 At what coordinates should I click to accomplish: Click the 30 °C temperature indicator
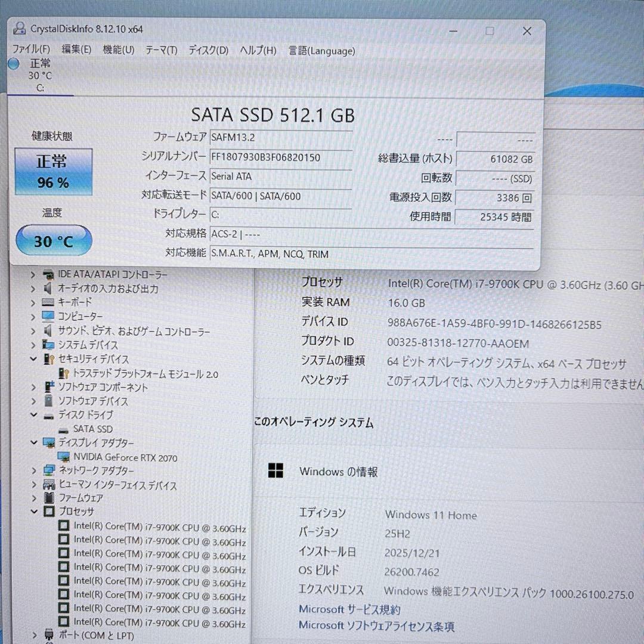click(x=52, y=240)
